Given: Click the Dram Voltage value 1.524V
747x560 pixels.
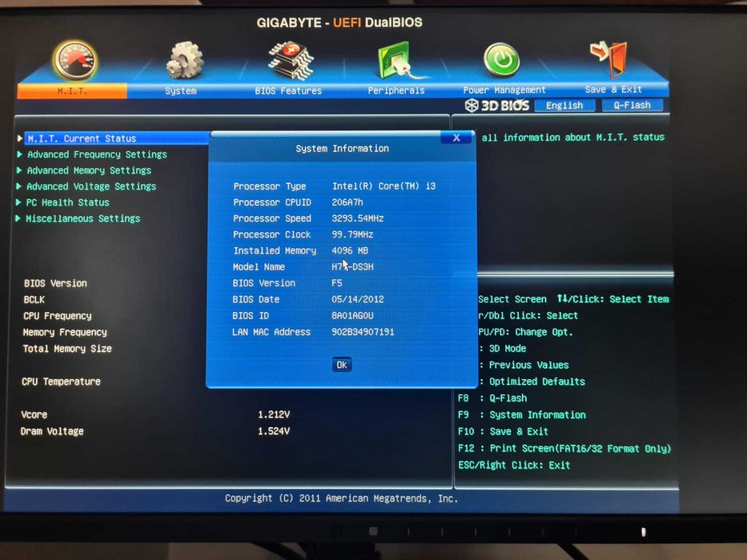Looking at the screenshot, I should 274,431.
